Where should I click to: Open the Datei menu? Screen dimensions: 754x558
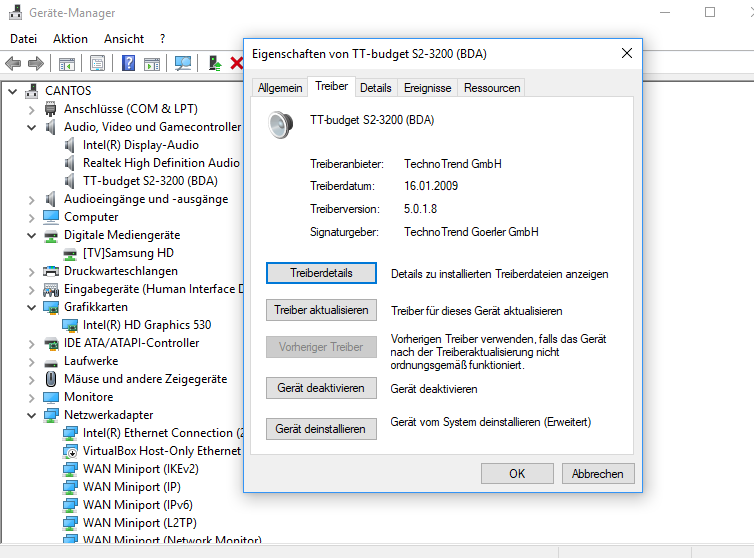[x=23, y=38]
